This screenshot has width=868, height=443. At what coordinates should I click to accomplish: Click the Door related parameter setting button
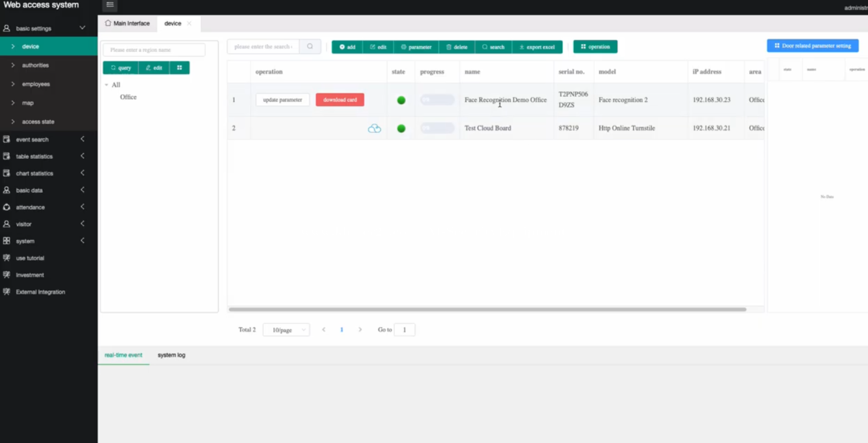[x=812, y=45]
